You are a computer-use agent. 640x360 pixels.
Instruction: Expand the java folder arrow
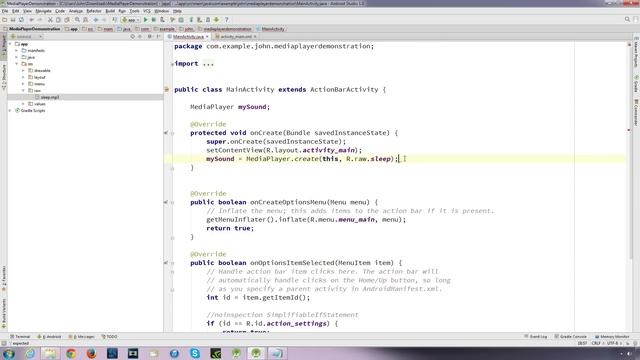click(17, 57)
